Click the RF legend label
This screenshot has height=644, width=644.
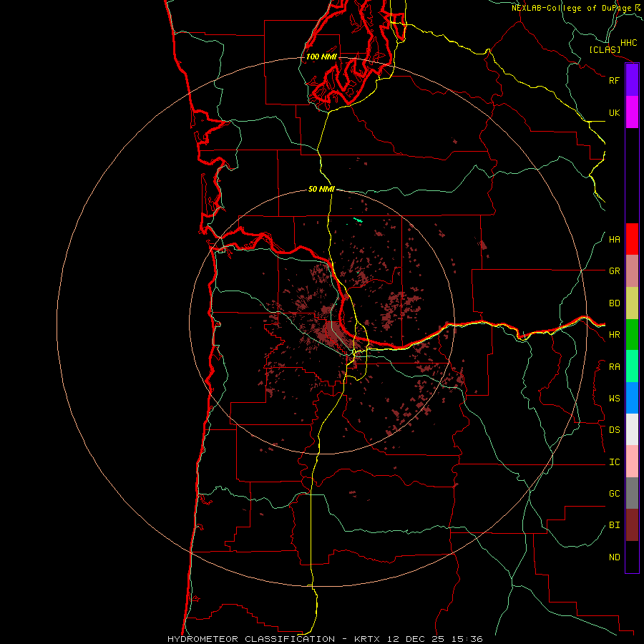coord(614,80)
